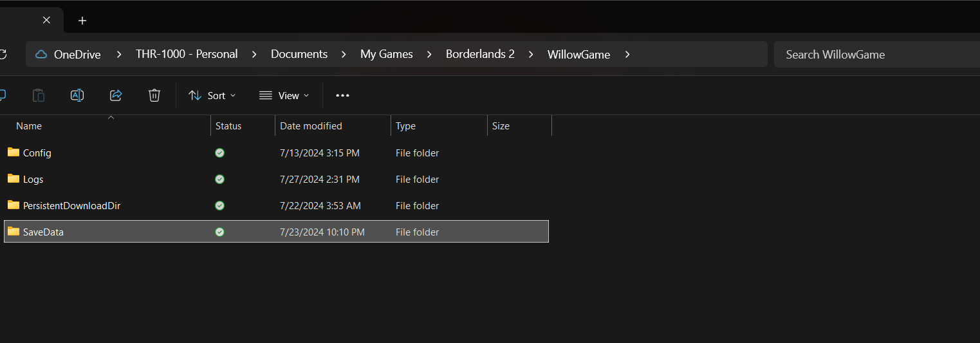The width and height of the screenshot is (980, 343).
Task: Click the Paste clipboard icon
Action: point(39,95)
